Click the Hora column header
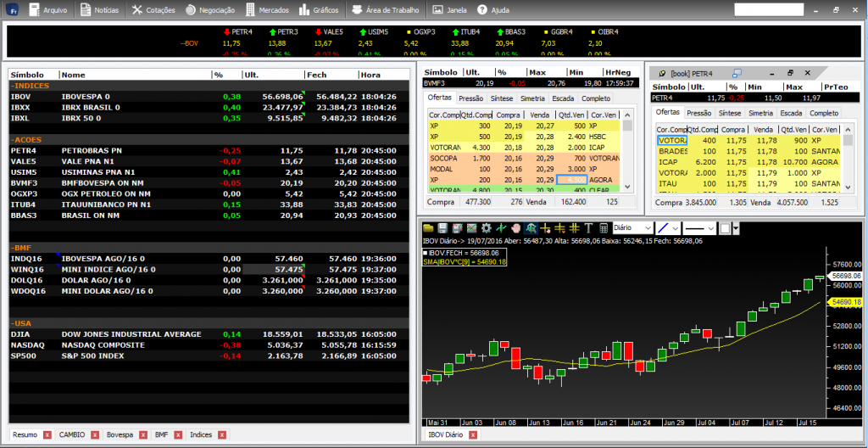The width and height of the screenshot is (868, 448). point(384,75)
